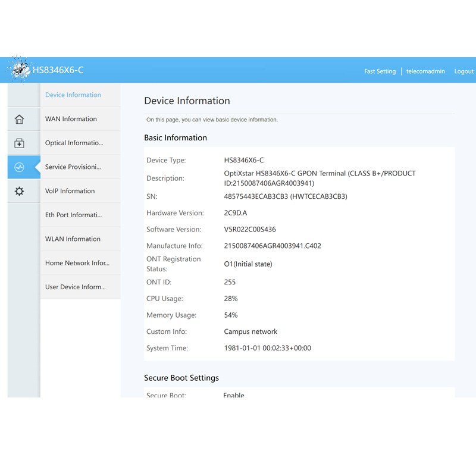Open WLAN Information page

73,239
